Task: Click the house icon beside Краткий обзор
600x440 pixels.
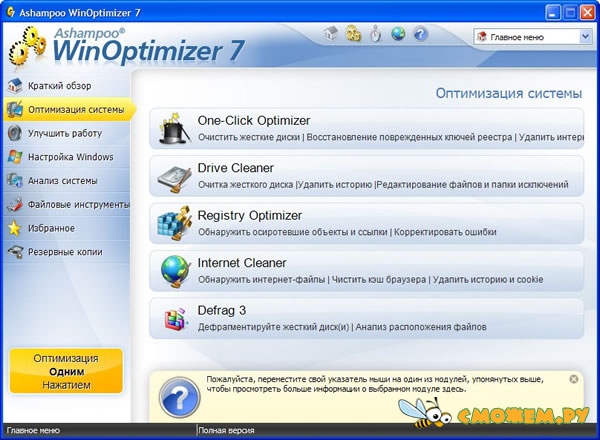Action: coord(15,86)
